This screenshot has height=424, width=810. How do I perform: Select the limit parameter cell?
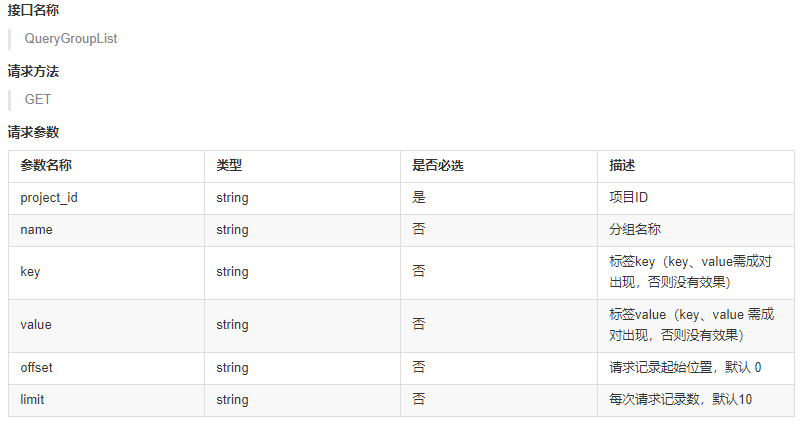click(x=32, y=400)
